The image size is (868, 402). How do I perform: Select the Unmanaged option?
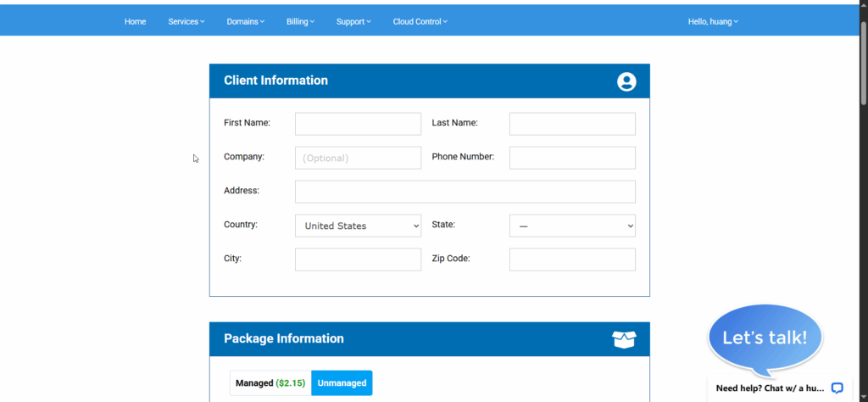pyautogui.click(x=342, y=383)
